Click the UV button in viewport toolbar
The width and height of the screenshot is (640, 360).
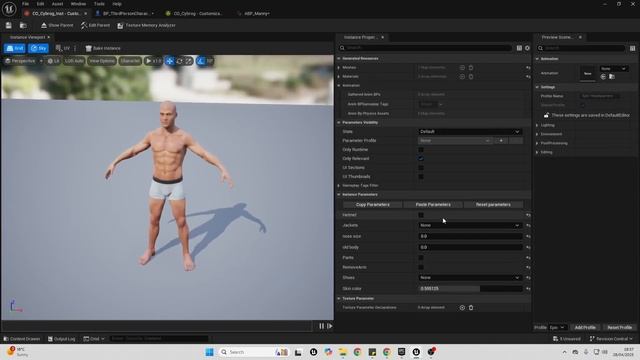click(x=63, y=48)
